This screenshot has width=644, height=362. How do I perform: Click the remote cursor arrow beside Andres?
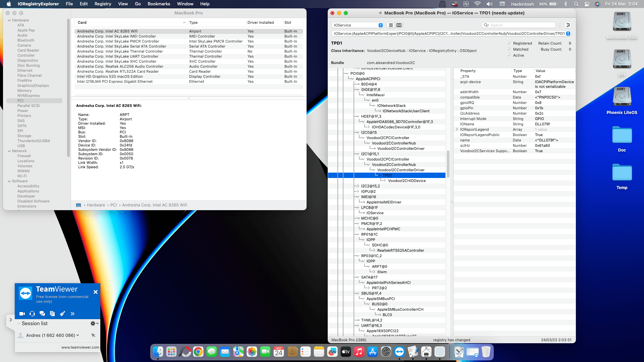pos(93,335)
